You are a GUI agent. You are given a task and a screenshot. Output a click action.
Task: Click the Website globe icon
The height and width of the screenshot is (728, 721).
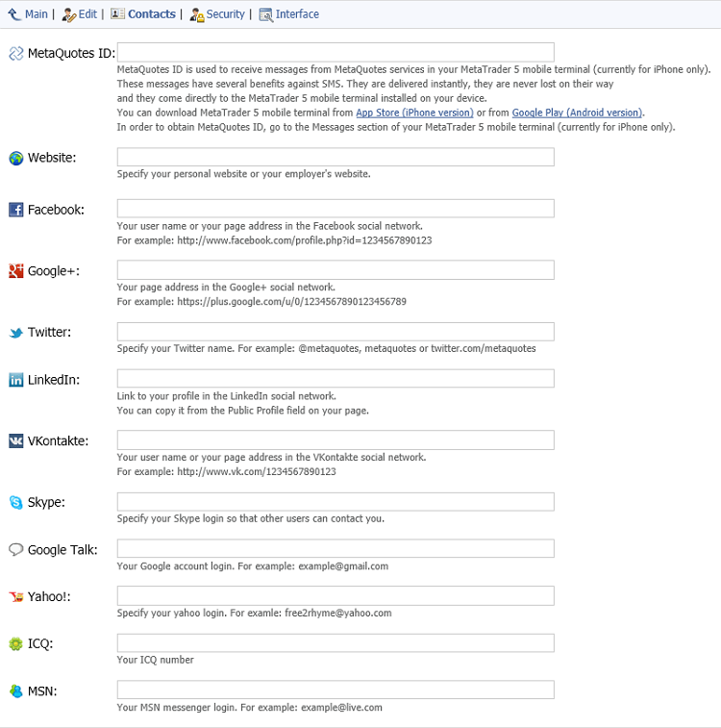15,158
